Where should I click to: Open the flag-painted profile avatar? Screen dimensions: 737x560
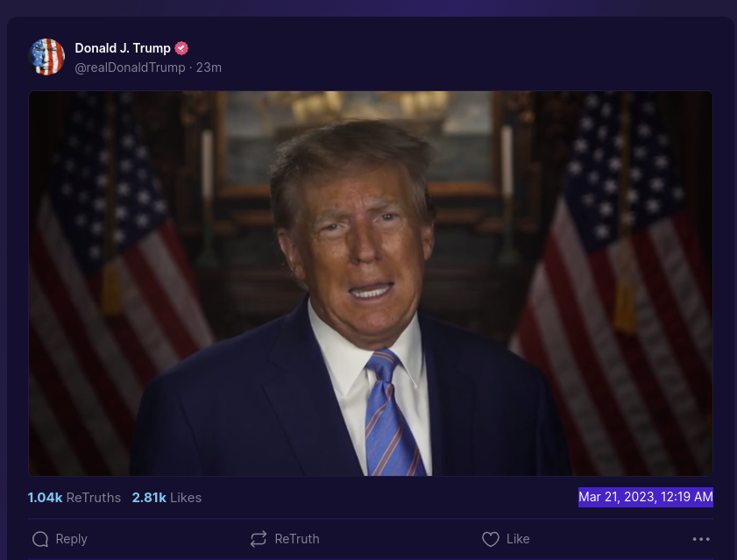click(x=46, y=57)
